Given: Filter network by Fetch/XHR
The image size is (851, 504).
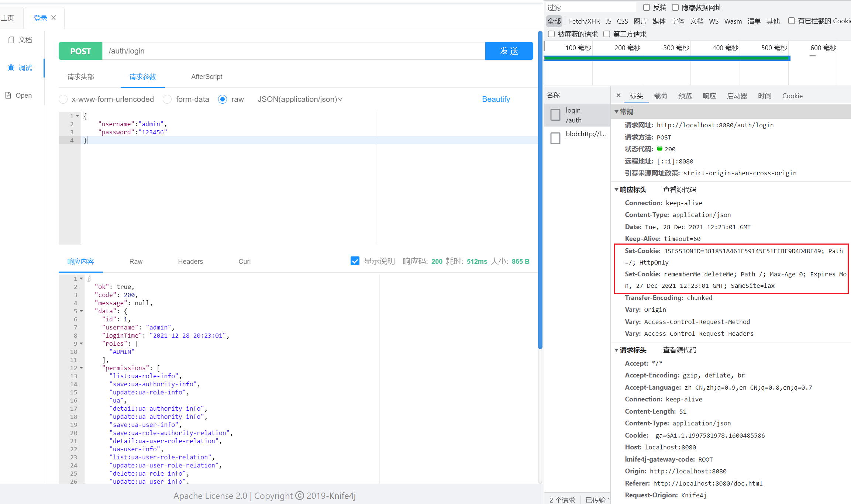Looking at the screenshot, I should pyautogui.click(x=585, y=21).
